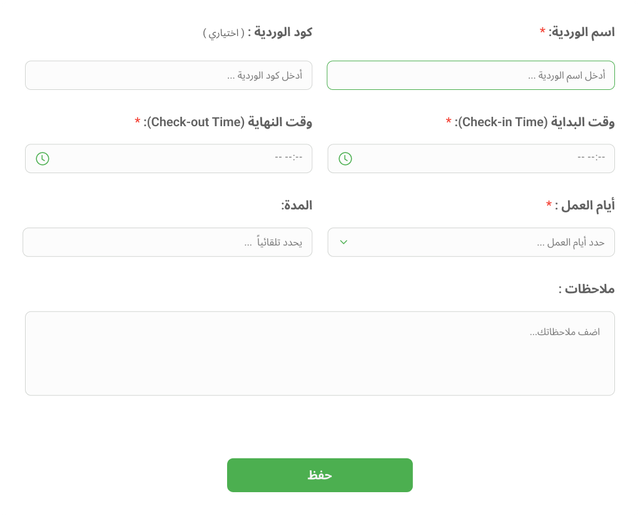This screenshot has height=517, width=640.
Task: Click the أيام العمل label text
Action: coord(587,205)
